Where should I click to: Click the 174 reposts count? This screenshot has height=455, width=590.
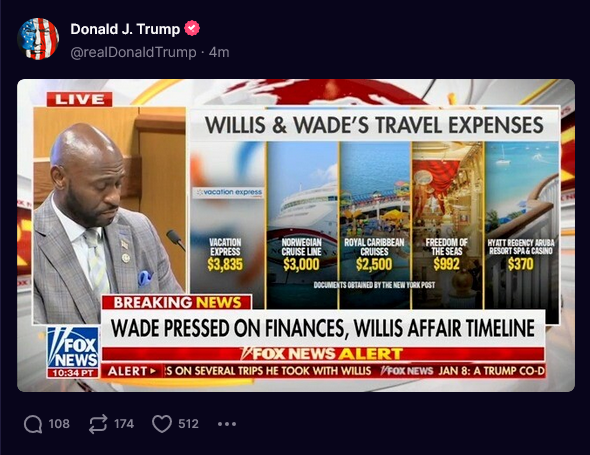point(124,424)
